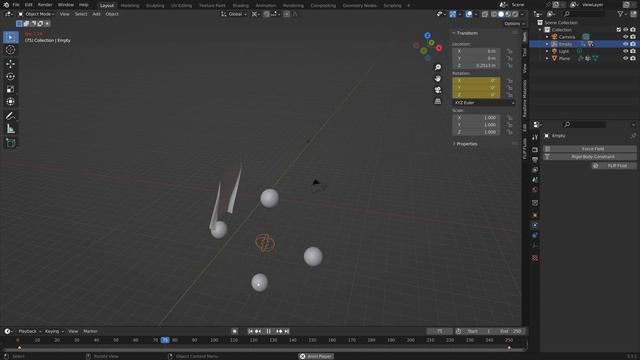Click the red X axis on navigation gizmo

pos(439,48)
